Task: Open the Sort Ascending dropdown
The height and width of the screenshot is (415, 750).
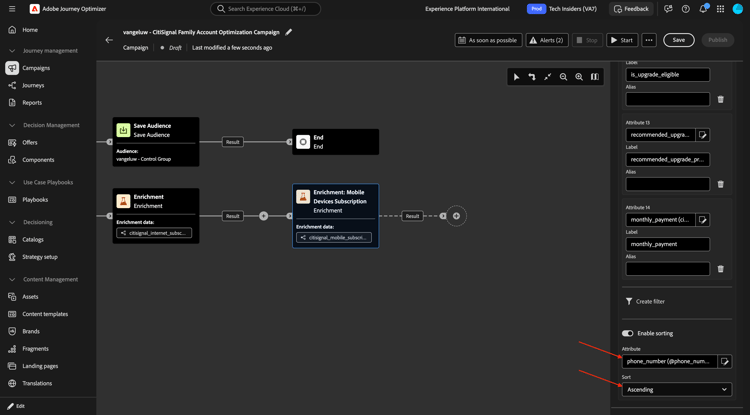Action: (677, 390)
